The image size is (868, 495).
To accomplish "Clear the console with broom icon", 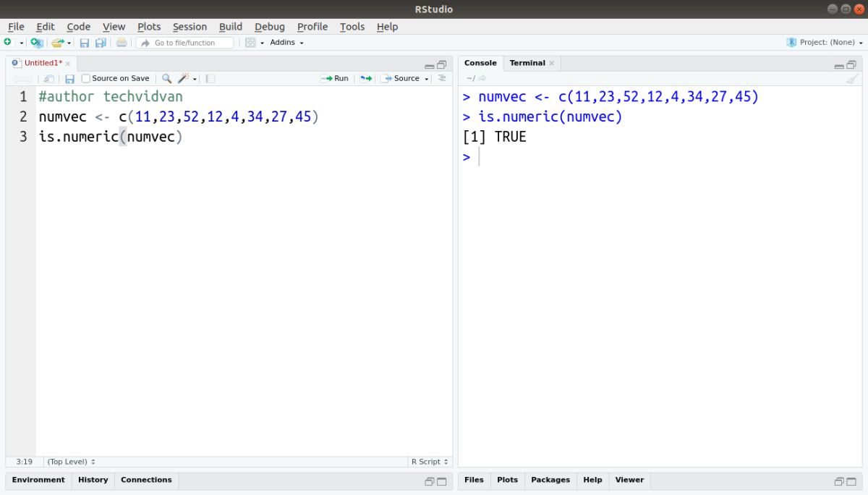I will pyautogui.click(x=852, y=78).
